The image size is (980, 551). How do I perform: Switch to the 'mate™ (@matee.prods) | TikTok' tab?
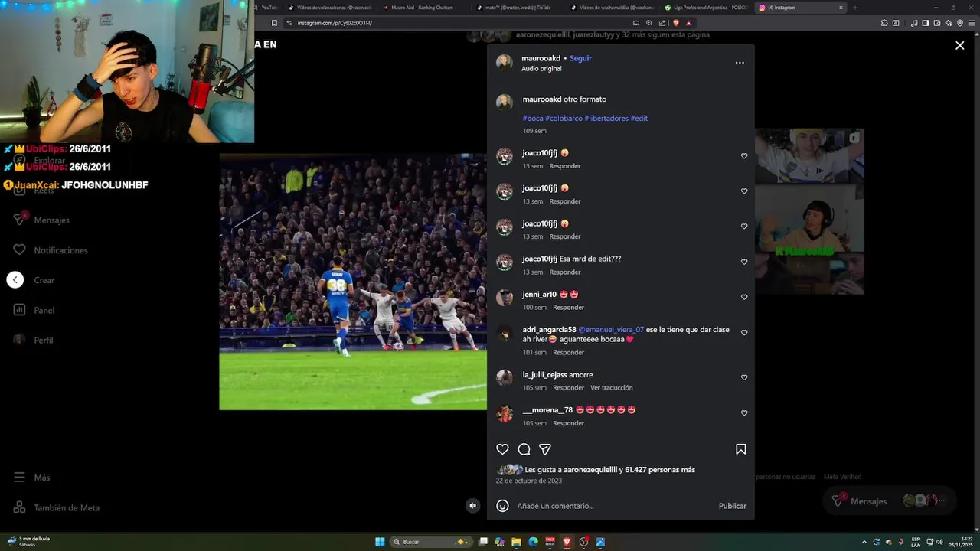point(517,8)
